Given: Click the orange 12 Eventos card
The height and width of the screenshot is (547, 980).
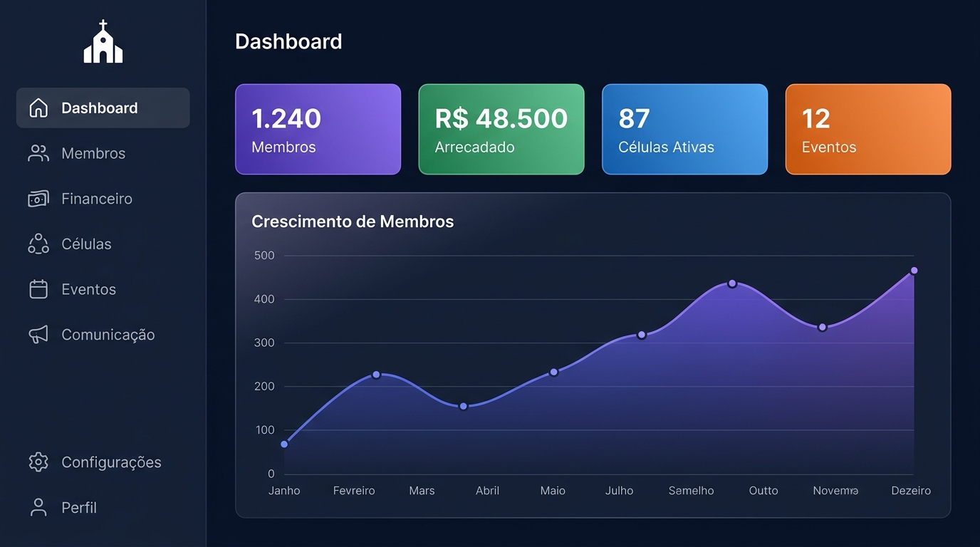Looking at the screenshot, I should pos(868,130).
